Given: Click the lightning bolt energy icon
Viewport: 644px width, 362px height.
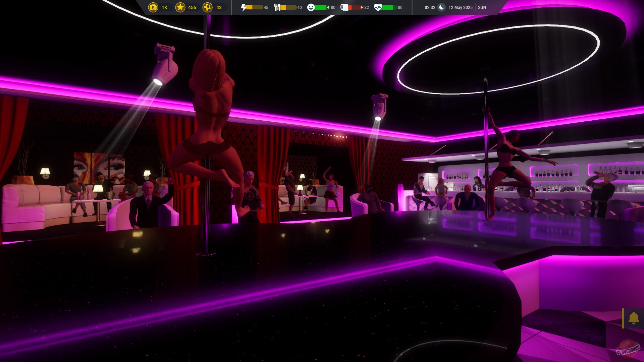Looking at the screenshot, I should (244, 7).
